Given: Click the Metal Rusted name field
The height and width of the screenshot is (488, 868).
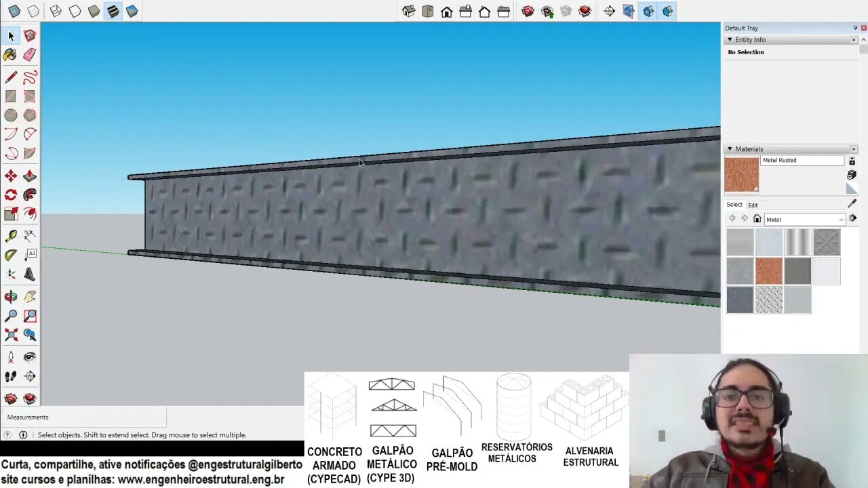Looking at the screenshot, I should pyautogui.click(x=802, y=161).
